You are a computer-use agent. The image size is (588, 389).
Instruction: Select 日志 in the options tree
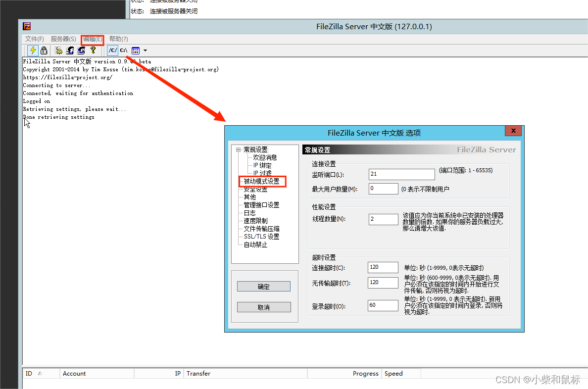[x=250, y=213]
